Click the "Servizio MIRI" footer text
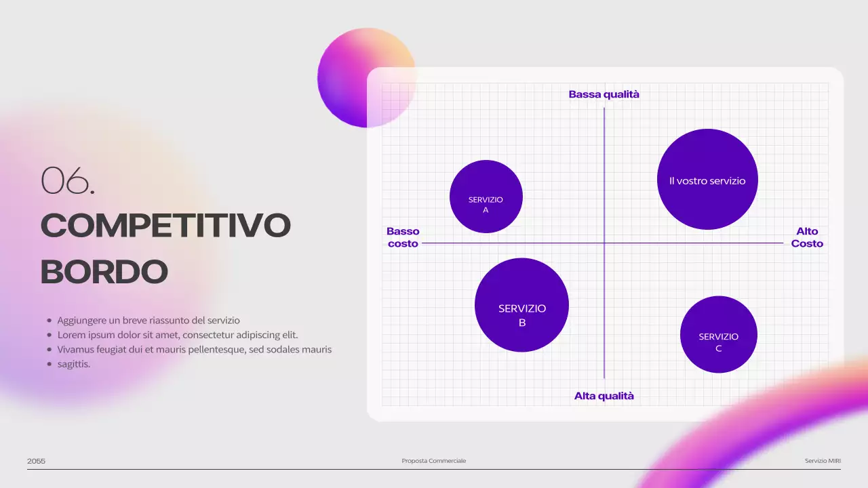 (x=823, y=461)
